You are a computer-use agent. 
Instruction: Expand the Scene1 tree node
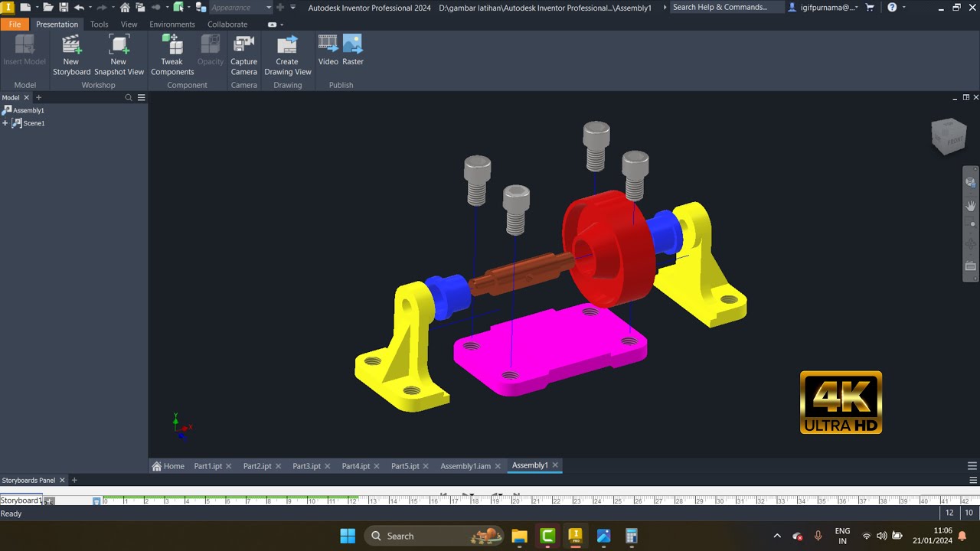pyautogui.click(x=5, y=123)
